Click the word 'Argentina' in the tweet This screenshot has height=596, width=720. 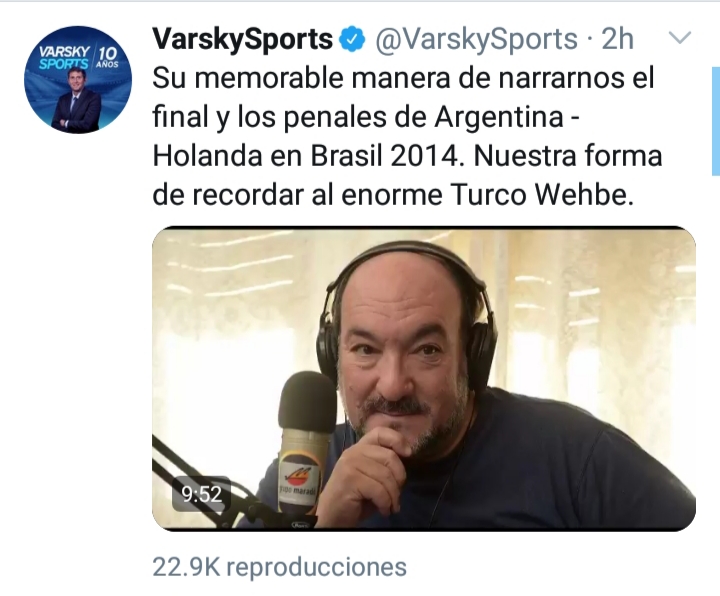499,118
